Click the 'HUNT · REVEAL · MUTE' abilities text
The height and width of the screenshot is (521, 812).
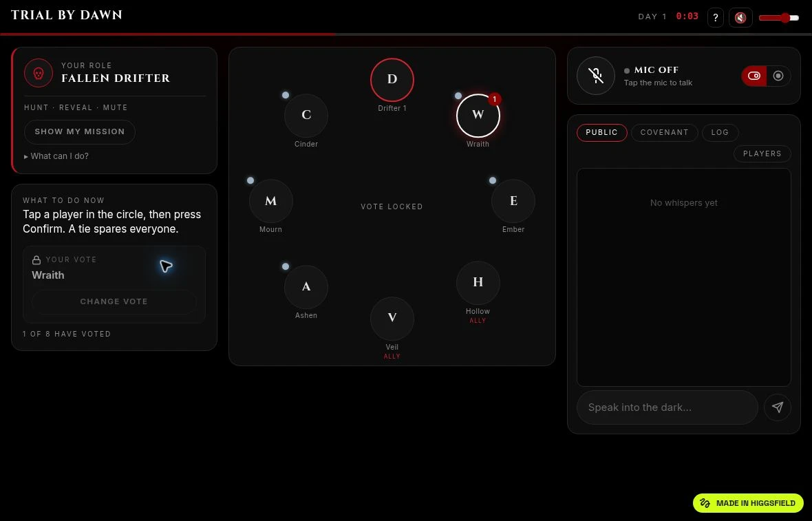coord(76,108)
